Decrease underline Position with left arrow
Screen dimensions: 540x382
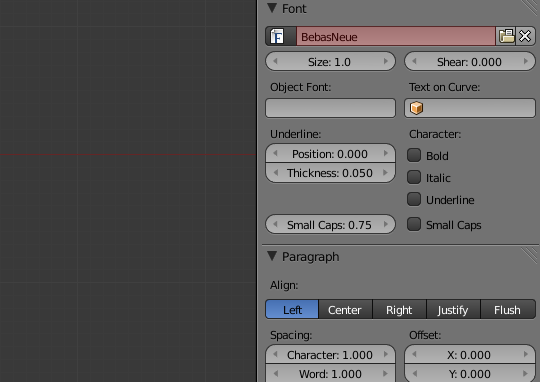[275, 153]
